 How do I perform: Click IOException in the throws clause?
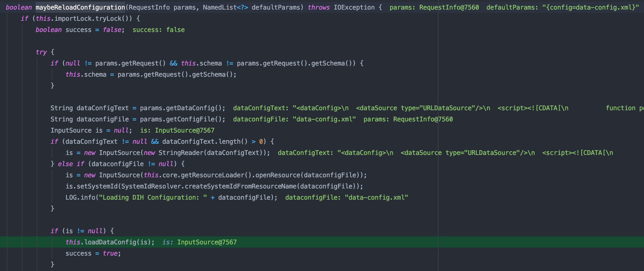pos(354,7)
